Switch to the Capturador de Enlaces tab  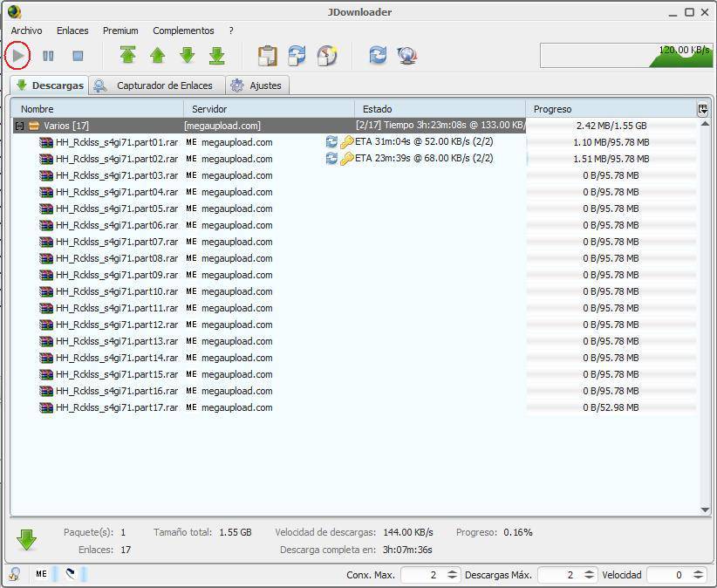tap(157, 85)
